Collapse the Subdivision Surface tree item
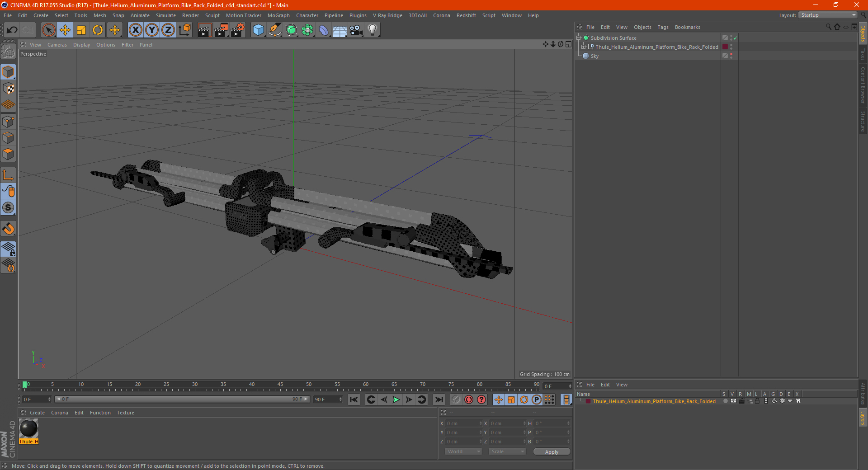Screen dimensions: 868x470 (578, 38)
